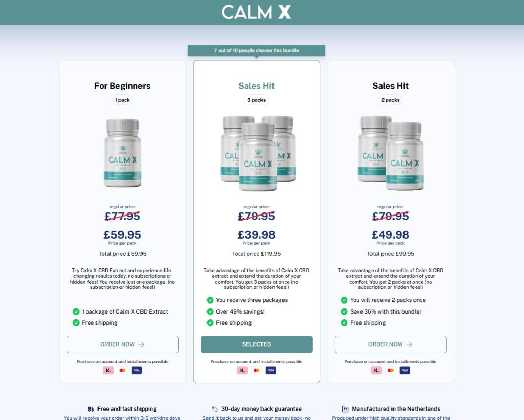
Task: Click the SELECTED button for 3 packs
Action: point(257,344)
